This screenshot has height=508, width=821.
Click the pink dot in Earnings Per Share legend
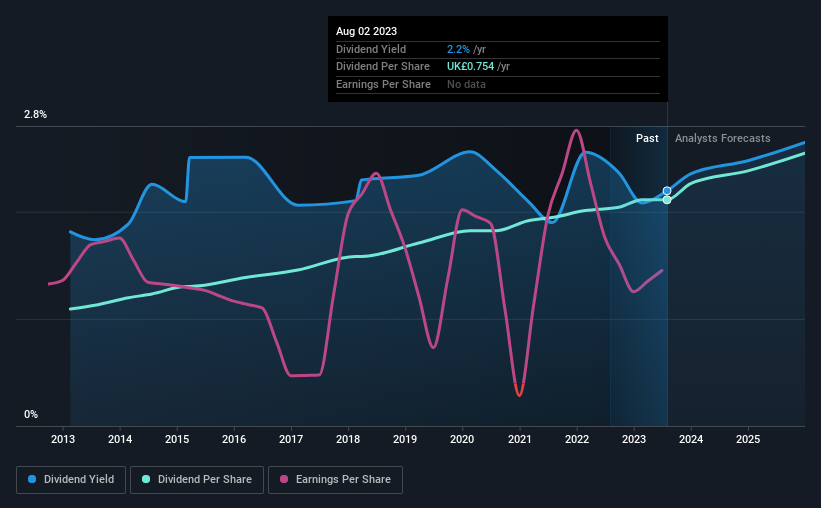(x=284, y=479)
